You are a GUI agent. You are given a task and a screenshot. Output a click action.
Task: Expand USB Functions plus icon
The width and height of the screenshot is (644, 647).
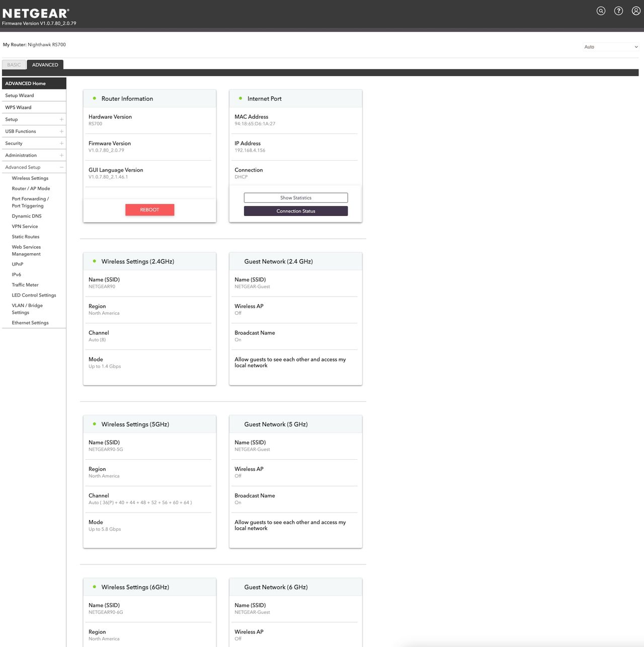pyautogui.click(x=61, y=131)
